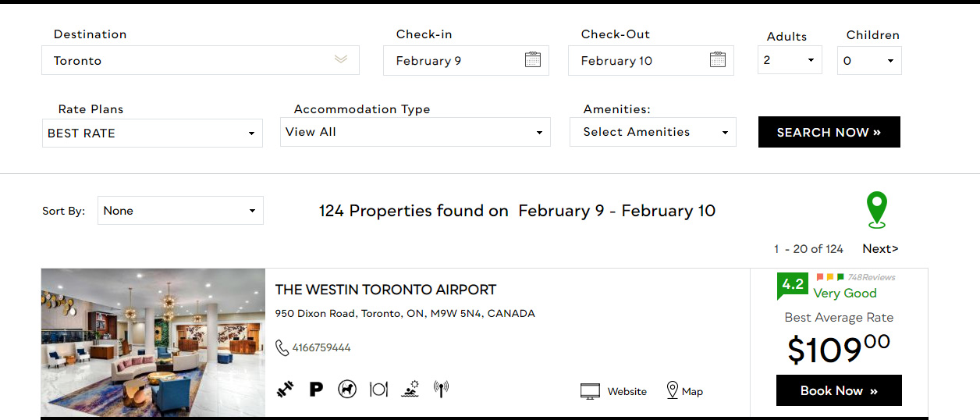Viewport: 980px width, 420px height.
Task: Click the SEARCH NOW button
Action: [829, 132]
